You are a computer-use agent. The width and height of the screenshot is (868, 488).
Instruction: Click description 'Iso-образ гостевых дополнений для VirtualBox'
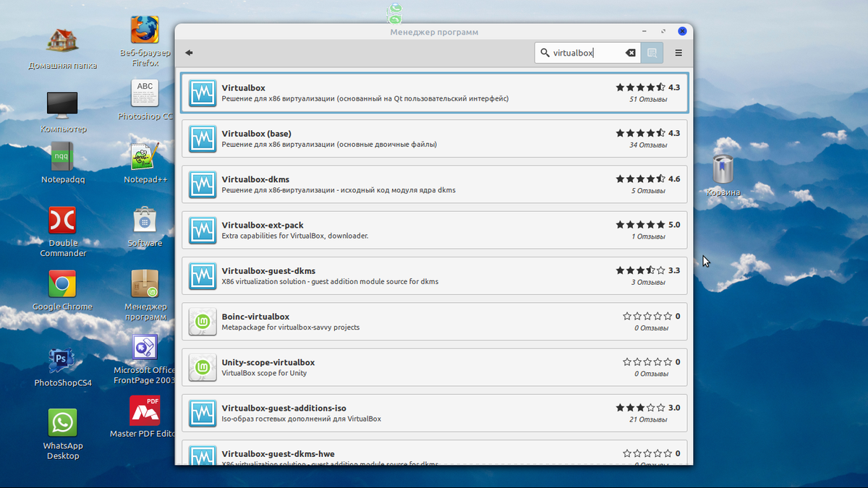click(x=301, y=419)
